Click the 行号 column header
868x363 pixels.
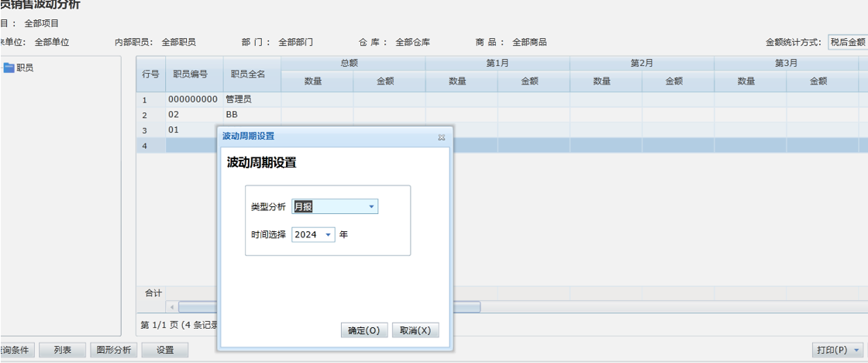tap(151, 74)
